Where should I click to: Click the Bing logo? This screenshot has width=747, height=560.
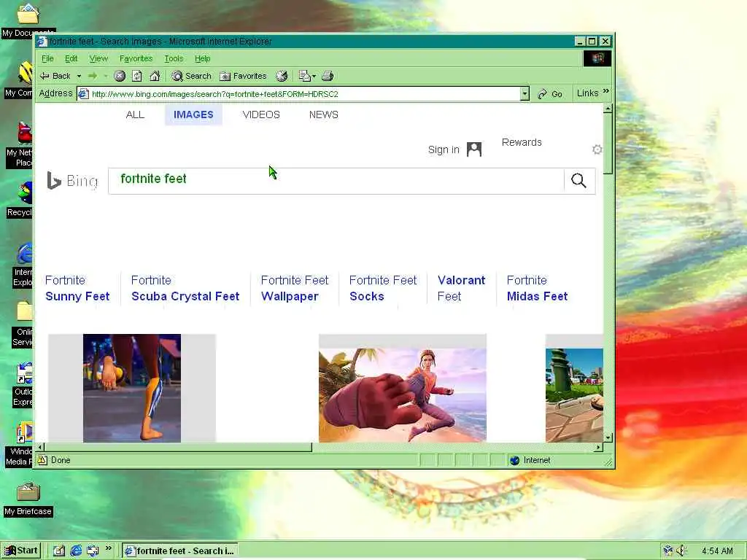tap(72, 181)
